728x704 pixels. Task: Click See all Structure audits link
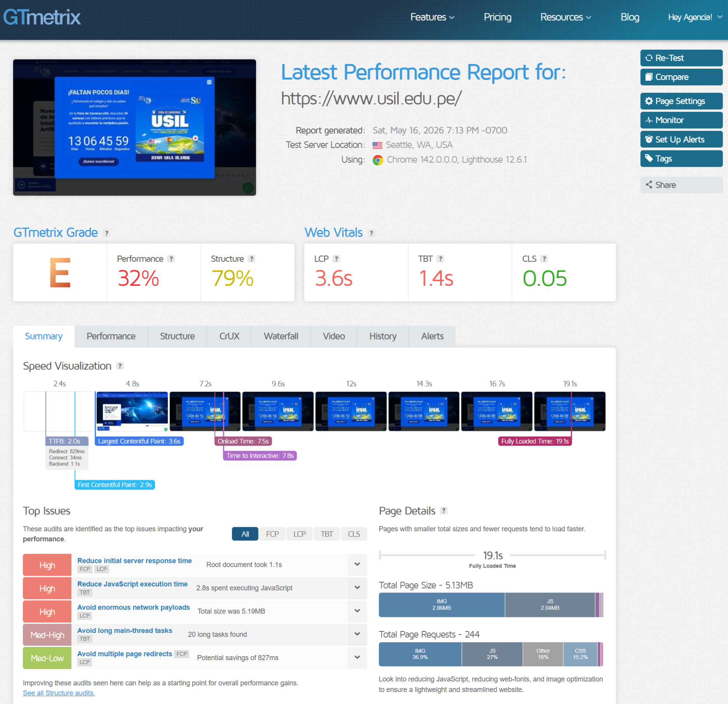coord(59,693)
